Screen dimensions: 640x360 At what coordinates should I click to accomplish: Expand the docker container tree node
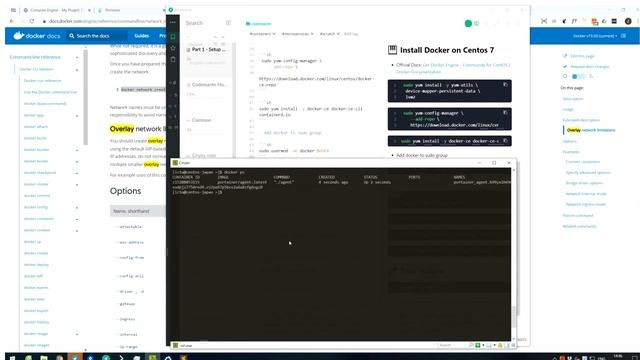click(77, 219)
